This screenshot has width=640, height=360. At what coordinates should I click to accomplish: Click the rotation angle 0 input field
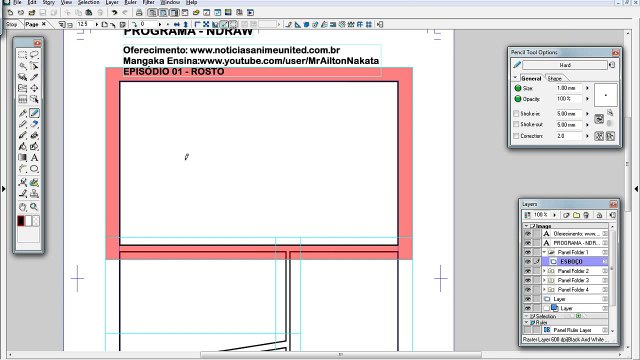pos(148,24)
